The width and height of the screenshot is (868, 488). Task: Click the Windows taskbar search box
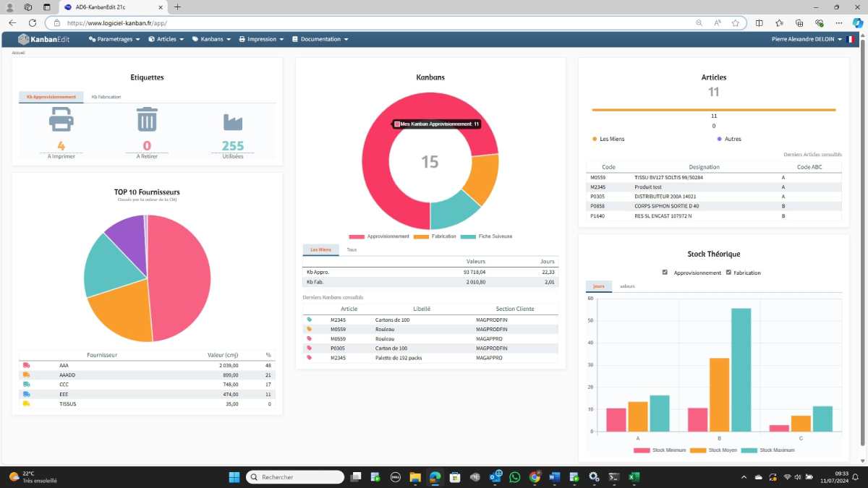point(295,477)
